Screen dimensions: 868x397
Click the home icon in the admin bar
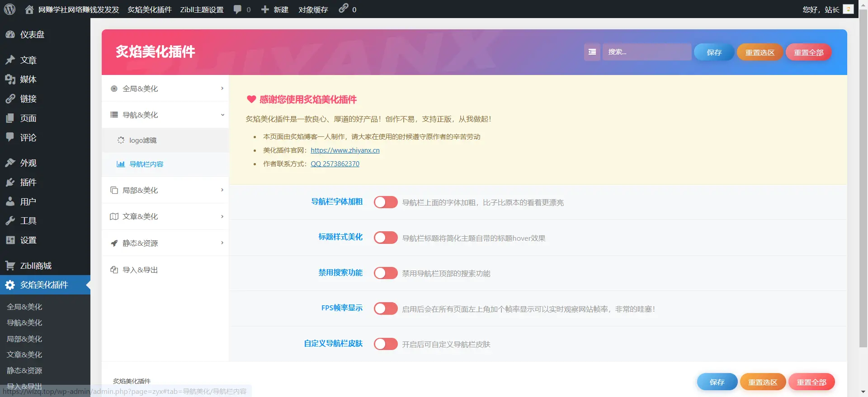pyautogui.click(x=29, y=9)
